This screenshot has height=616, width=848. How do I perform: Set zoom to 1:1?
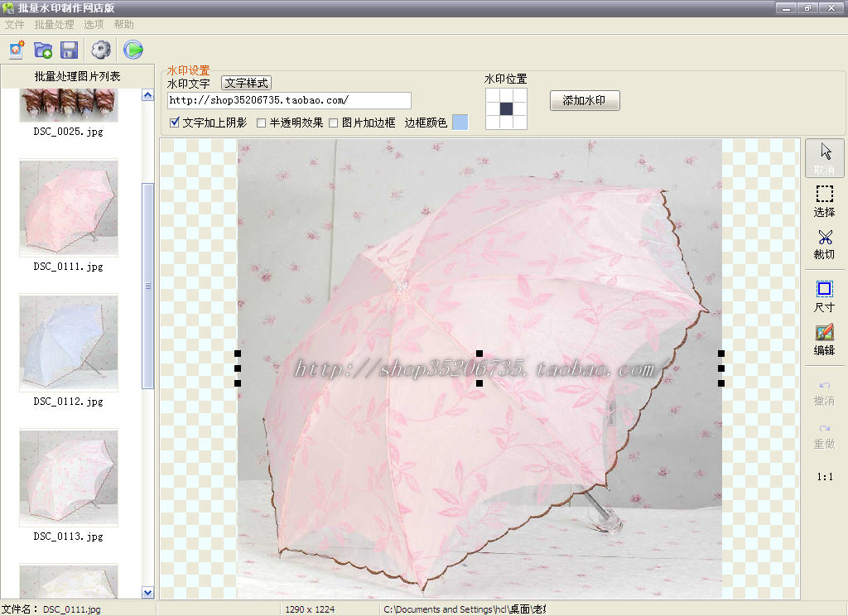[x=825, y=476]
